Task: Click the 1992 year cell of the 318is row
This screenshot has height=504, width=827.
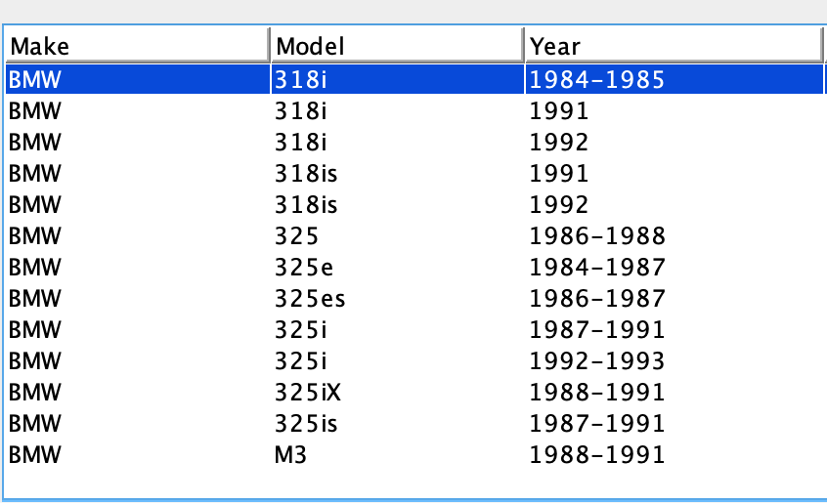Action: click(x=675, y=204)
